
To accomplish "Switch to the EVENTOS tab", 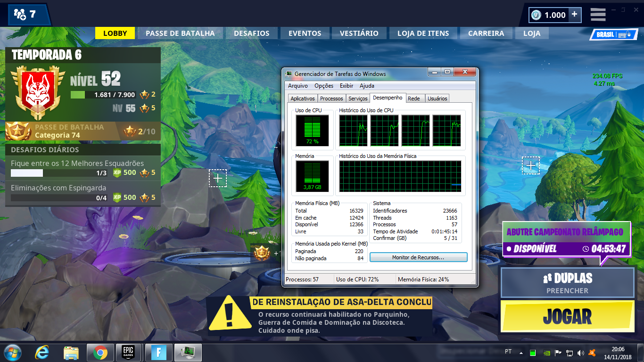I will [x=305, y=33].
